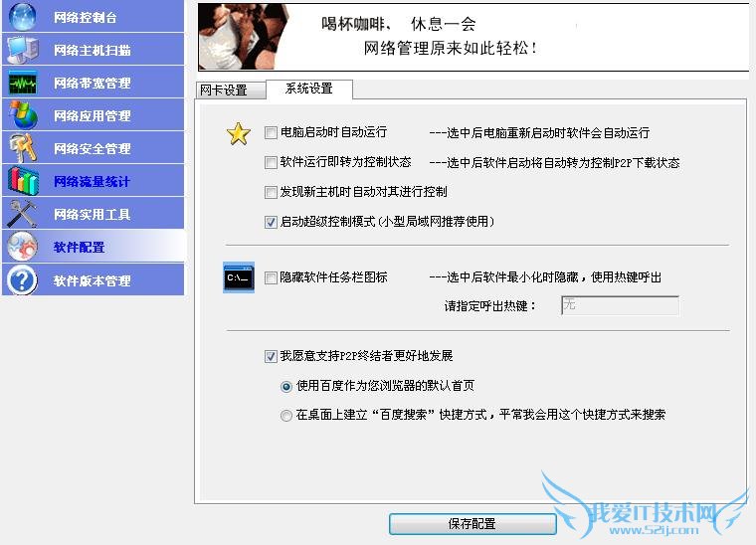Select 网络应用管理 in sidebar
Screen dimensions: 756x545
coord(94,115)
